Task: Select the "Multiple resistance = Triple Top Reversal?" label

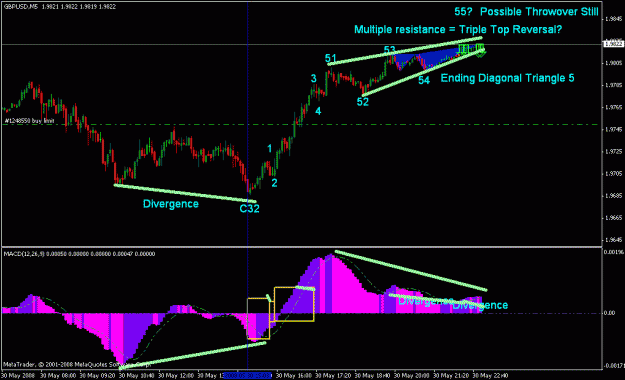Action: (x=458, y=30)
